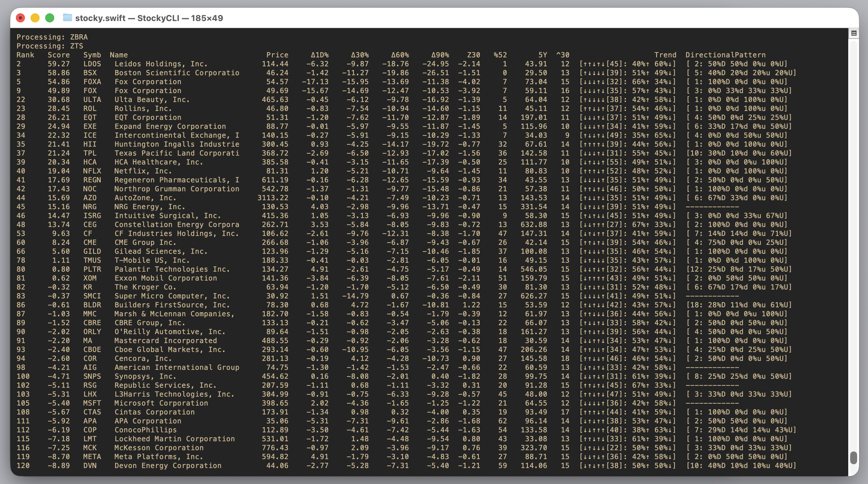Click the FOX score 49.89

click(x=59, y=91)
